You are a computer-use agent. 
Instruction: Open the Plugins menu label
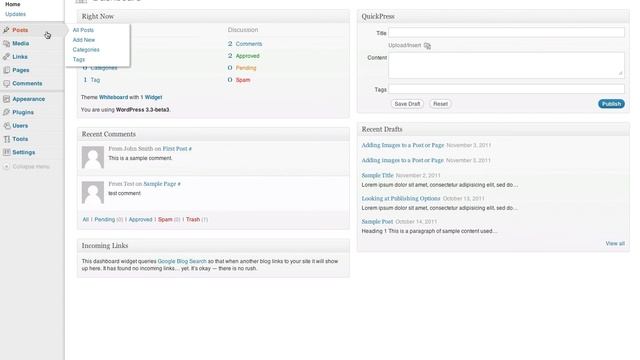pyautogui.click(x=23, y=112)
